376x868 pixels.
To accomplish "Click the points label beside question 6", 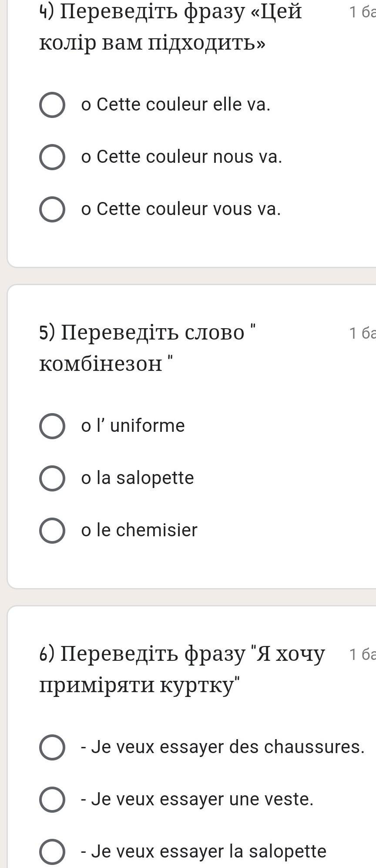I will coord(363,654).
